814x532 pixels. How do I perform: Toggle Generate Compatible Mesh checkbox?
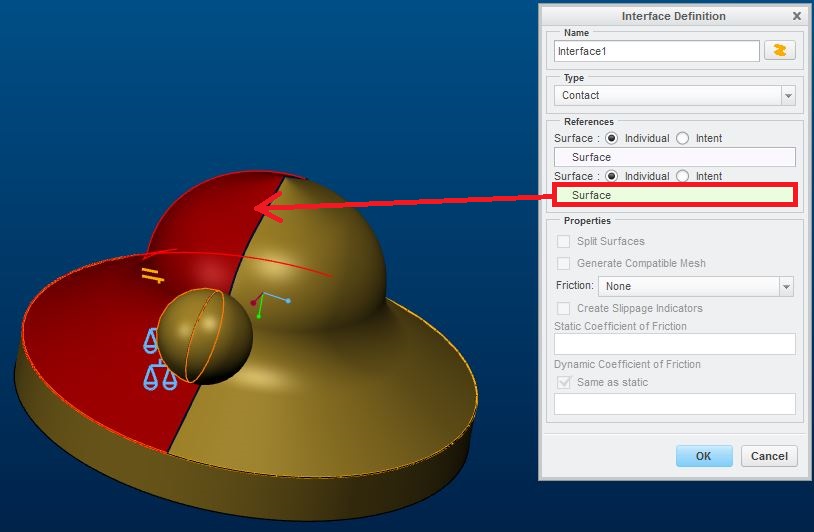point(563,263)
